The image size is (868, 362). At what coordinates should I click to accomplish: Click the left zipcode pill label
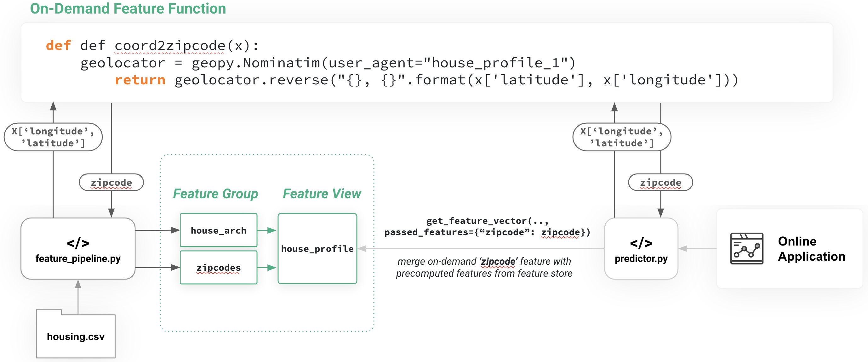click(x=111, y=182)
